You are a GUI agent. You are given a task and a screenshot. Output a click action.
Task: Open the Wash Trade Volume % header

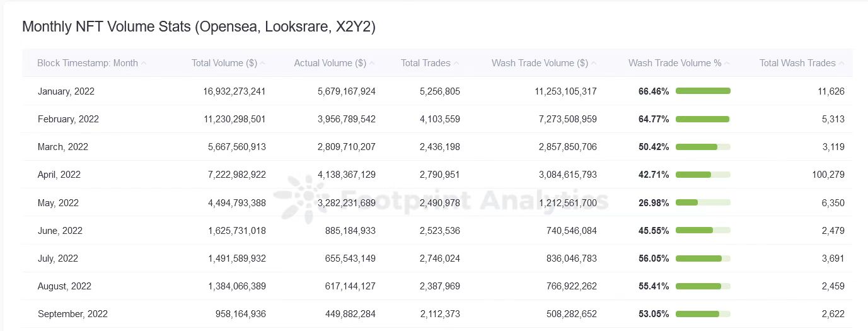674,63
